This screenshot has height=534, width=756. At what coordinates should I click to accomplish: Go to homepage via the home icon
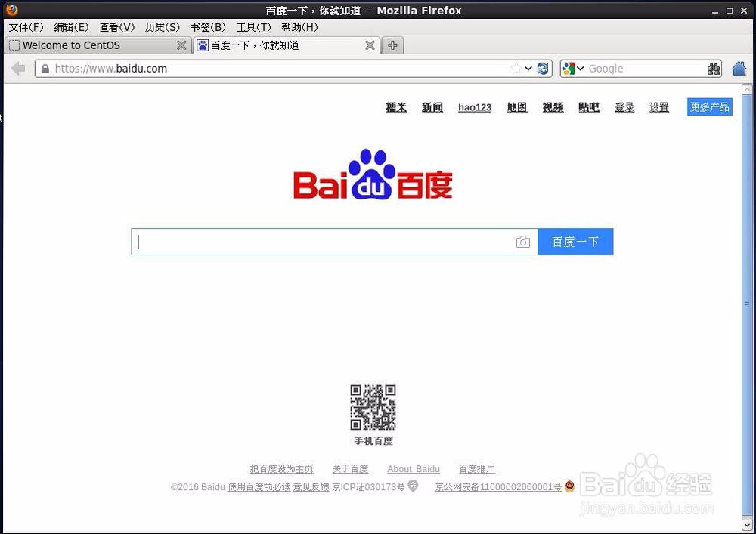(x=739, y=69)
